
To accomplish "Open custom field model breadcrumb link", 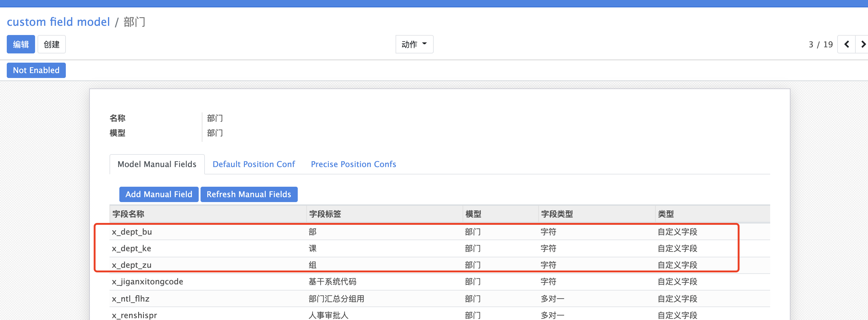I will (58, 22).
